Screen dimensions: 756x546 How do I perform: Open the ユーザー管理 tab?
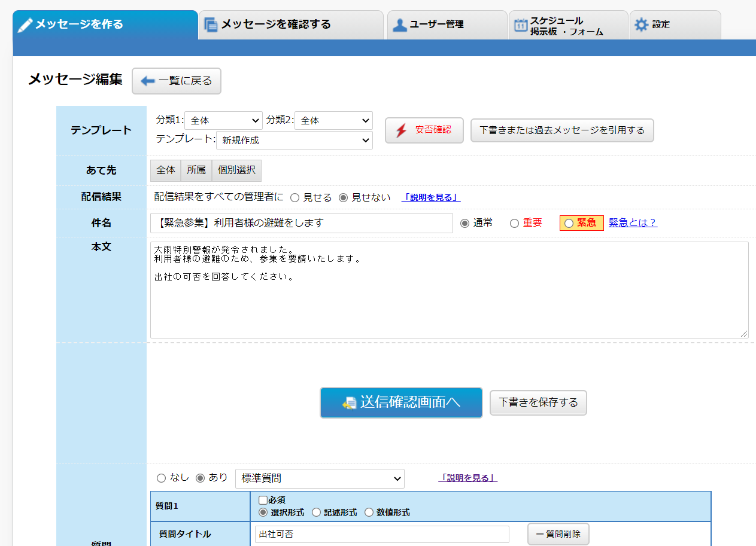tap(447, 25)
